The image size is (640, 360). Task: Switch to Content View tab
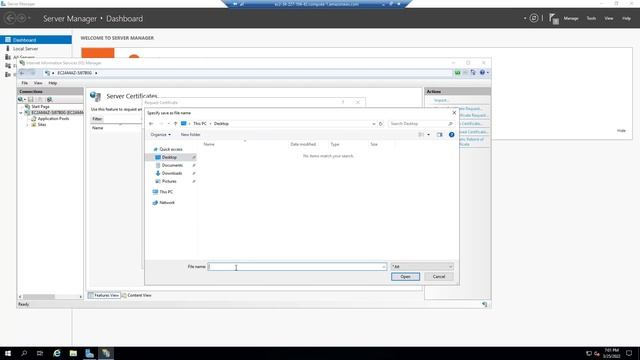click(x=136, y=295)
